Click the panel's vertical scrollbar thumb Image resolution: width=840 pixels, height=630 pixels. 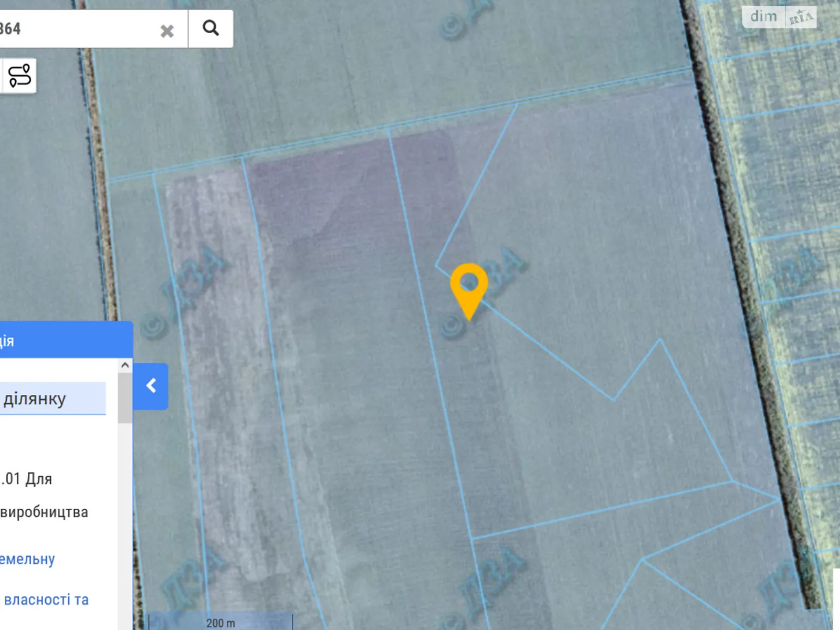[x=125, y=398]
